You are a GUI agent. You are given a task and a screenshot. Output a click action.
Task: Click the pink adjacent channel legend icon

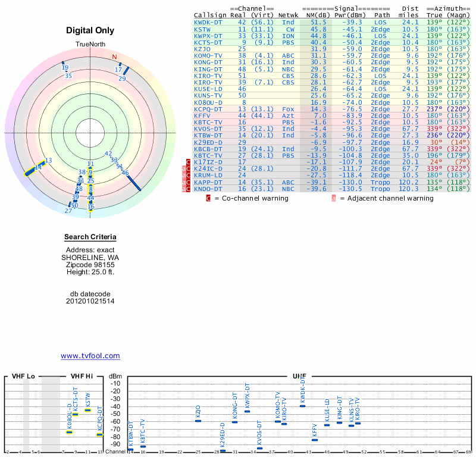click(334, 198)
